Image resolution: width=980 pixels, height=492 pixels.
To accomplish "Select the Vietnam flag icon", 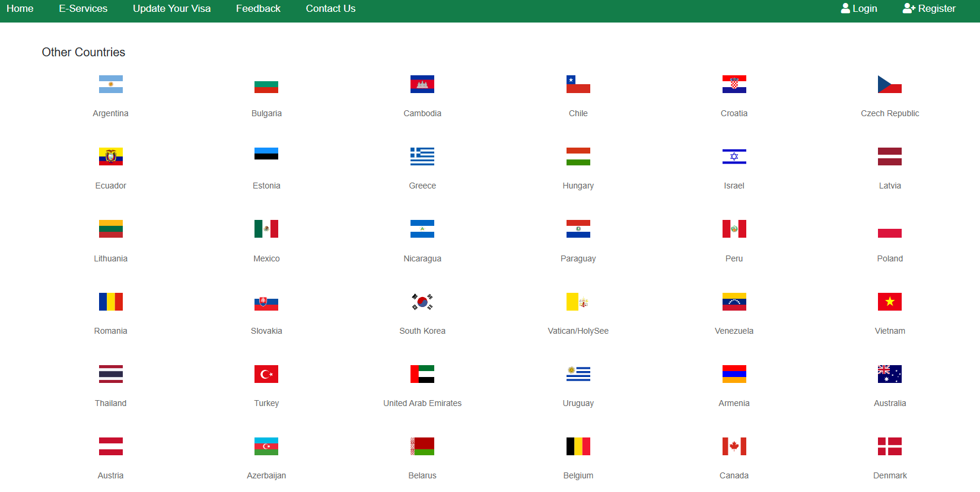I will click(x=890, y=302).
